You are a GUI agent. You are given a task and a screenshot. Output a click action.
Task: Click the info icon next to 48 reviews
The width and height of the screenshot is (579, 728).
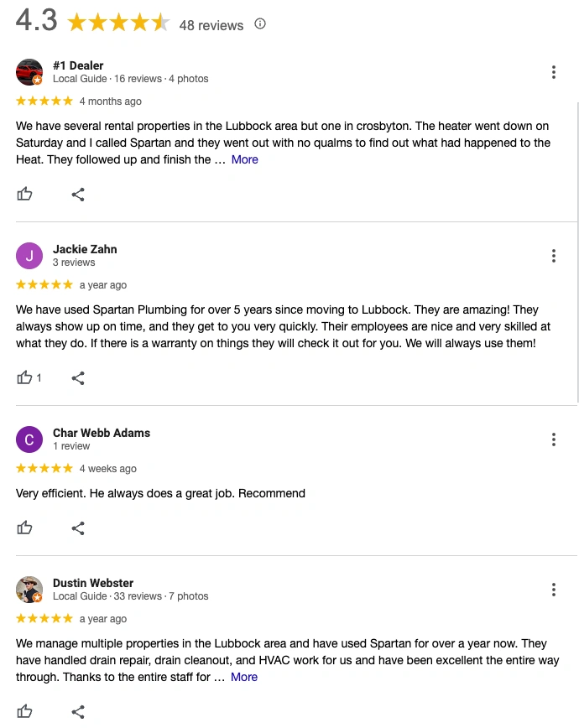(260, 24)
